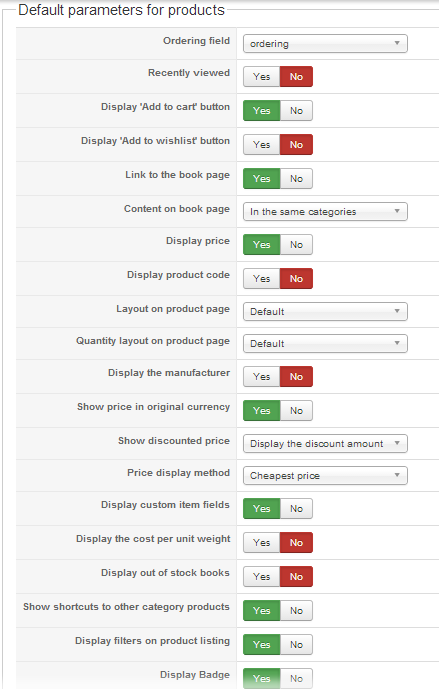This screenshot has height=689, width=439.
Task: Choose Yes for Display filters on product listing
Action: click(x=261, y=645)
